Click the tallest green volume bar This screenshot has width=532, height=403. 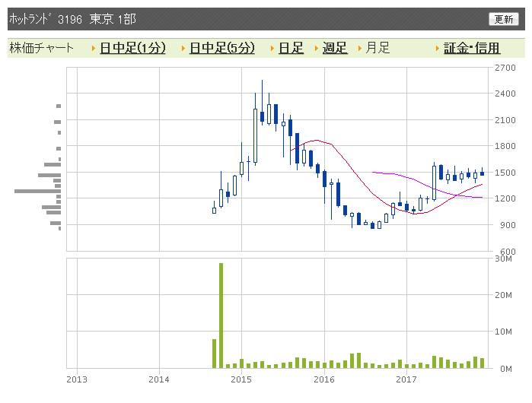(221, 316)
